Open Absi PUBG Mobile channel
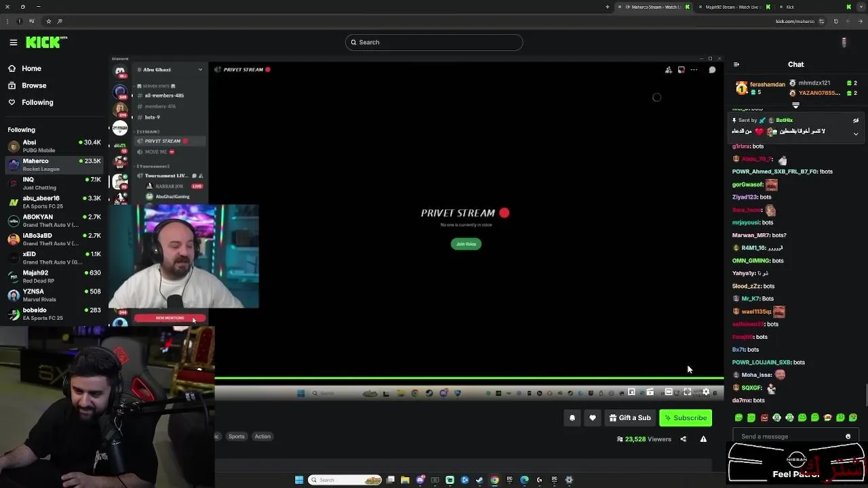Image resolution: width=868 pixels, height=488 pixels. 54,146
